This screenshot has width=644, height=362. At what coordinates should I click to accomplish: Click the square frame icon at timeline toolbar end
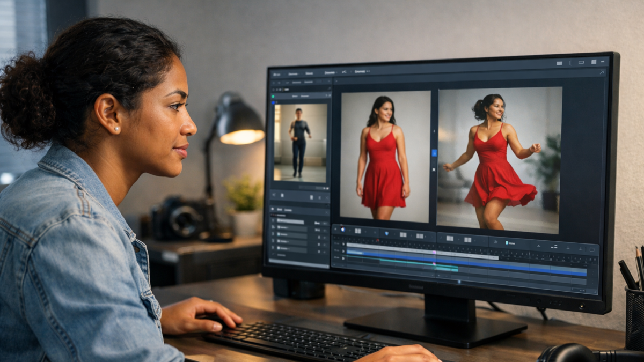tap(591, 249)
